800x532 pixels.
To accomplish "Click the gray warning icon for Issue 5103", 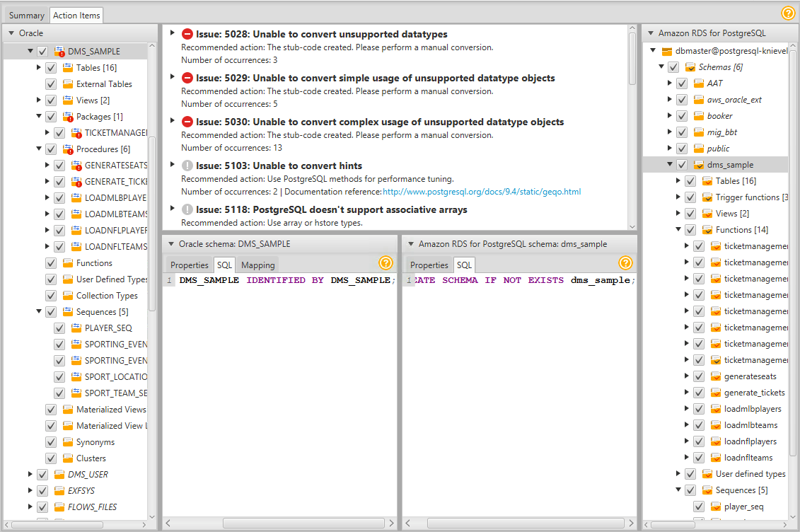I will coord(187,166).
